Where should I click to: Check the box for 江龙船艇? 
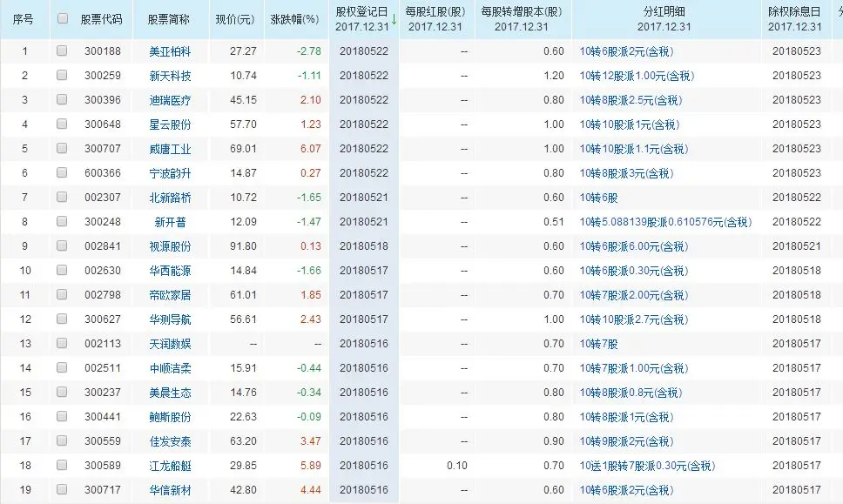[61, 465]
